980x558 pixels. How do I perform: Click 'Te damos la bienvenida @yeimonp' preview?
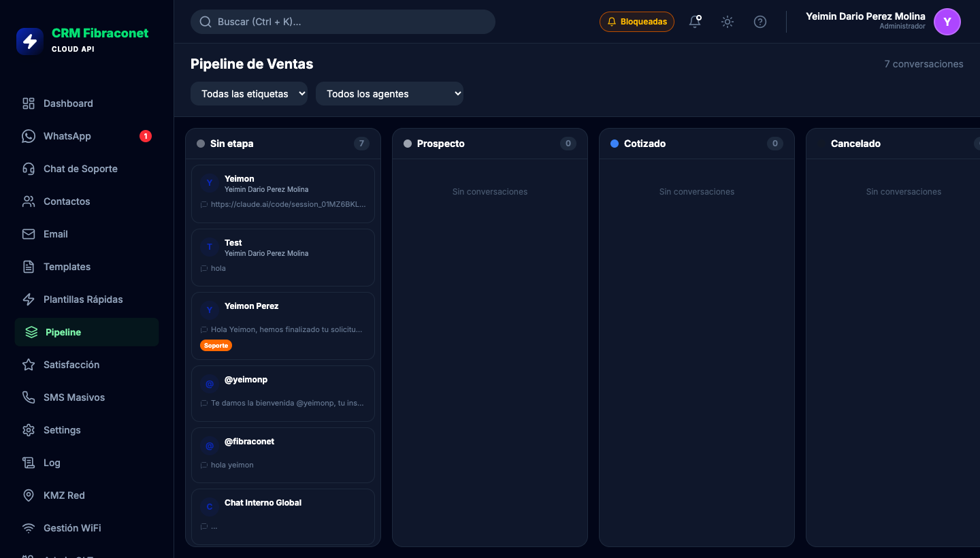[x=287, y=403]
